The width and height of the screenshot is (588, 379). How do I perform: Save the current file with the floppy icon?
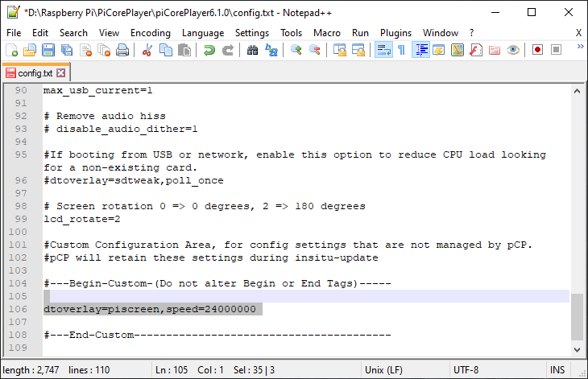[x=48, y=50]
